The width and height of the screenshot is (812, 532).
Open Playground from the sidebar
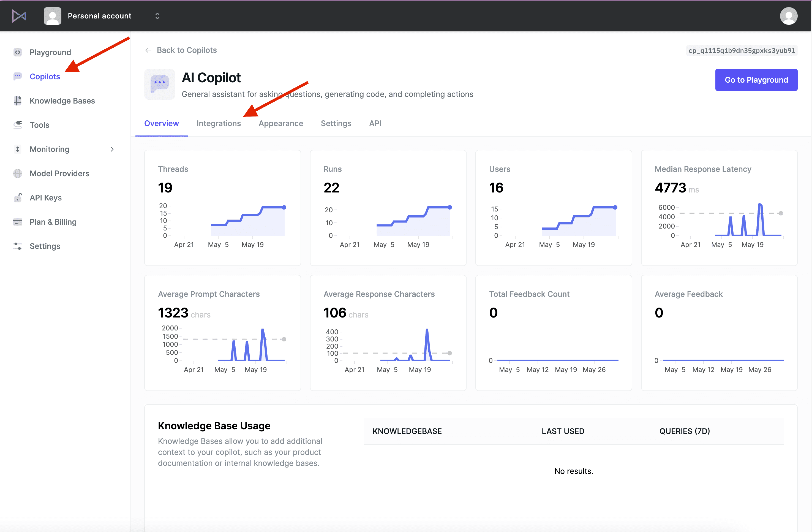click(50, 52)
